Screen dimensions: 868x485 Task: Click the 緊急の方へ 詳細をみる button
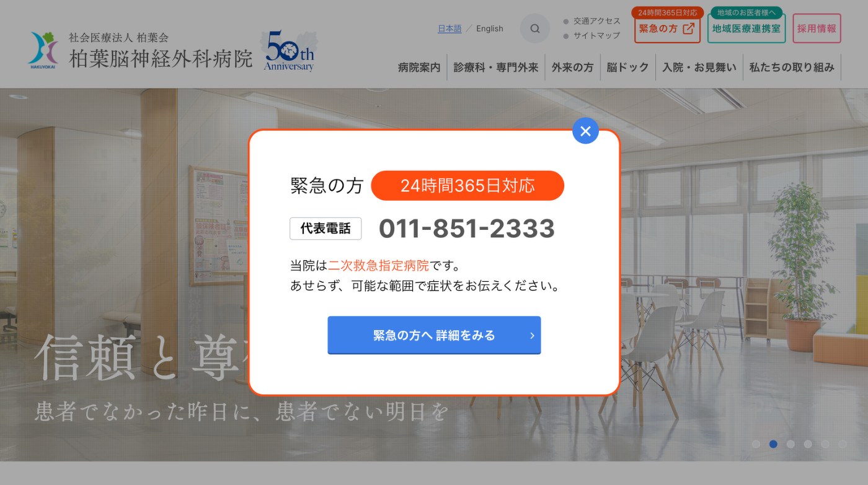434,335
